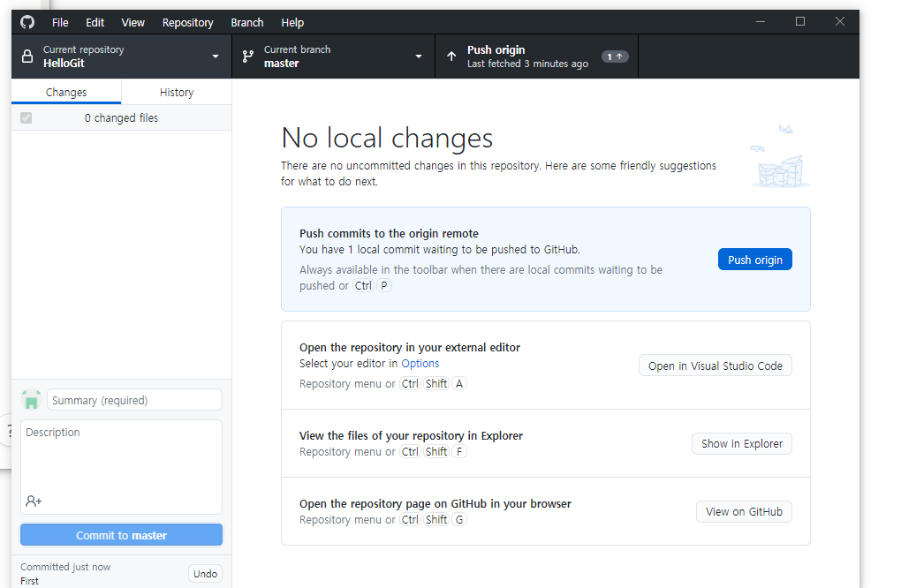Click the branch fork icon

247,57
